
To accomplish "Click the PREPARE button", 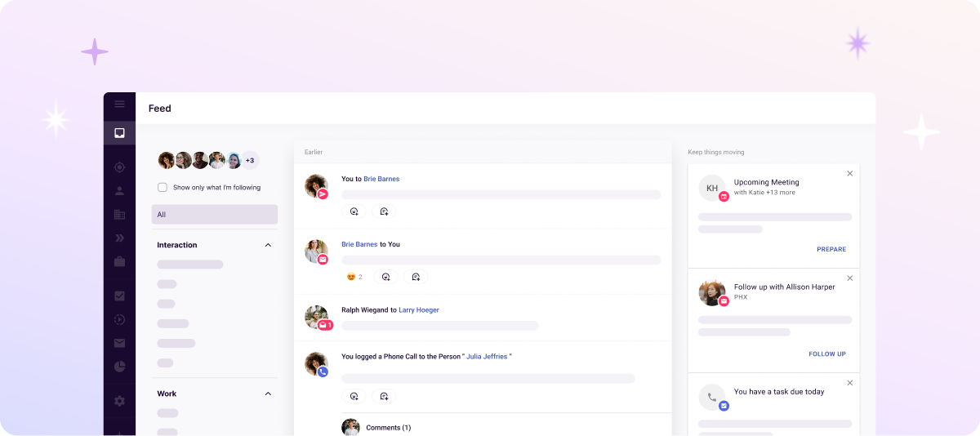I will click(831, 249).
